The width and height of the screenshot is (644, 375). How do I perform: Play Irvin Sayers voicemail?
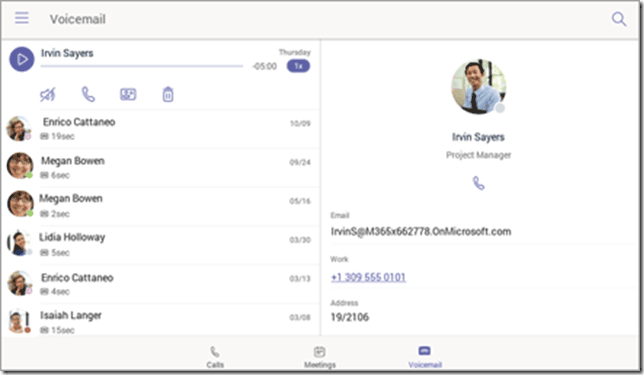point(22,59)
